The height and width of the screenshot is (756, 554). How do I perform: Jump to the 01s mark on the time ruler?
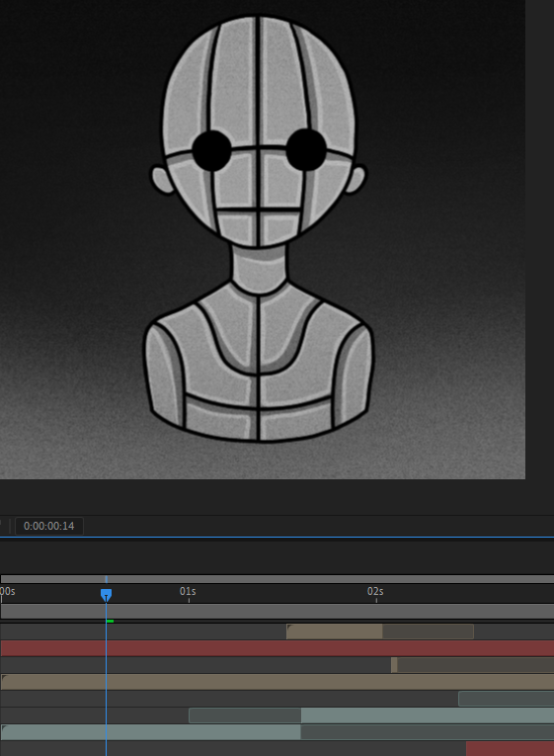(188, 592)
